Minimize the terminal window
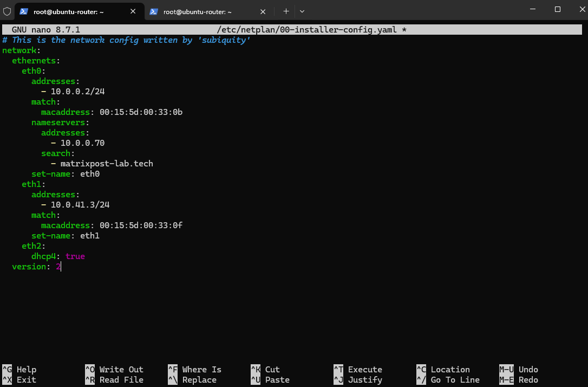This screenshot has width=588, height=387. [532, 9]
